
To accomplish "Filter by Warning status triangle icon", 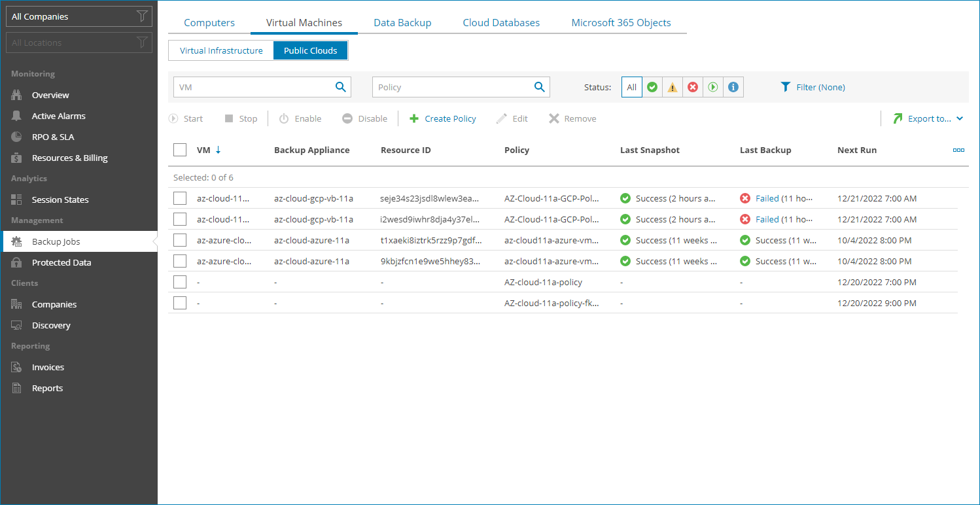I will (672, 87).
